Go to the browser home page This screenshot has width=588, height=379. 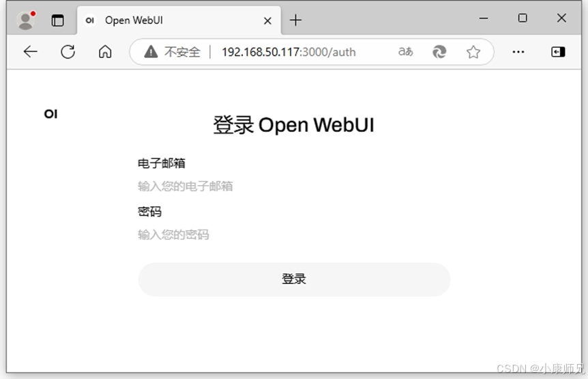105,52
